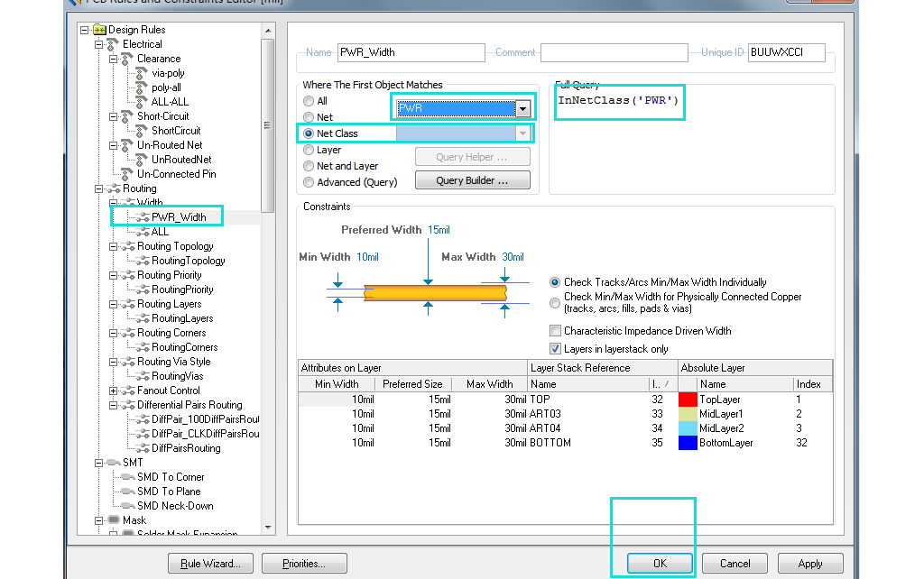Collapse the Short-Circuit branch

tap(113, 116)
